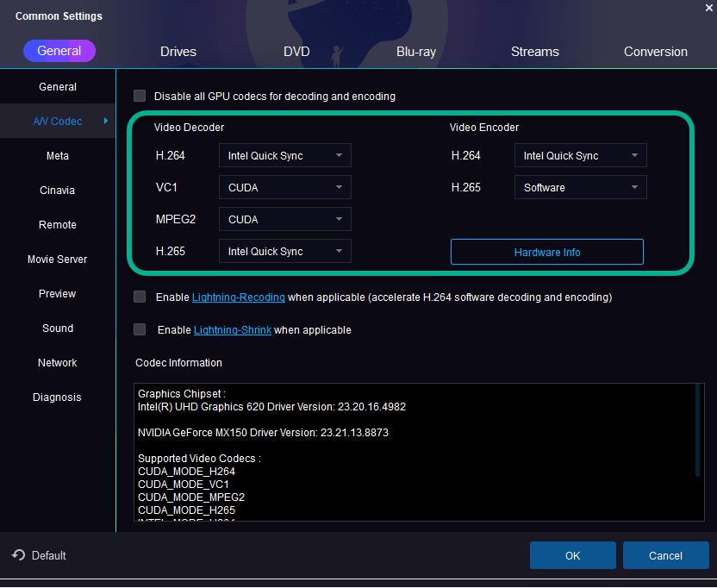Change the VC1 decoder from CUDA
This screenshot has height=588, width=717.
284,187
